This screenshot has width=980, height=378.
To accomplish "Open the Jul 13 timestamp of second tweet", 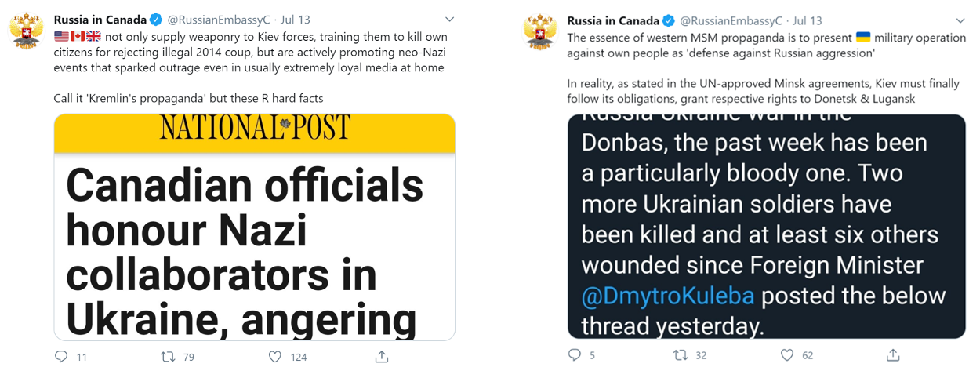I will point(808,20).
